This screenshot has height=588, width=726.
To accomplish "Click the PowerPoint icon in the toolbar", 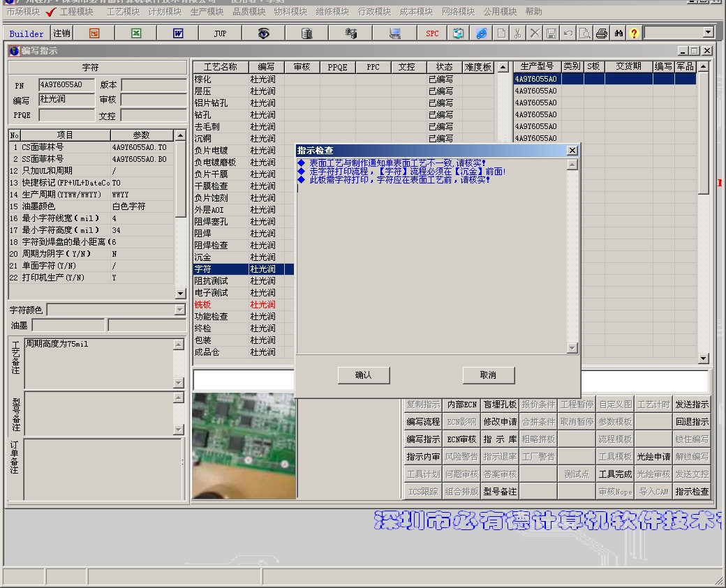I will click(94, 33).
